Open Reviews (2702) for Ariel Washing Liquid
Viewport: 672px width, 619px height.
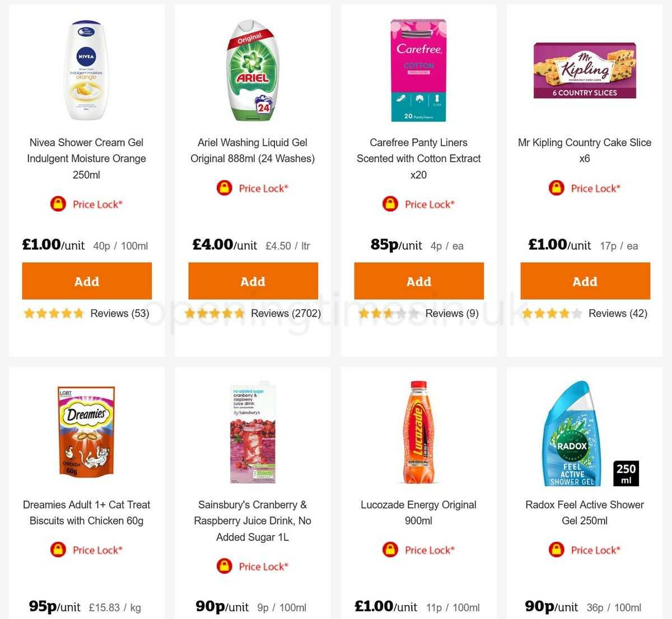[285, 313]
